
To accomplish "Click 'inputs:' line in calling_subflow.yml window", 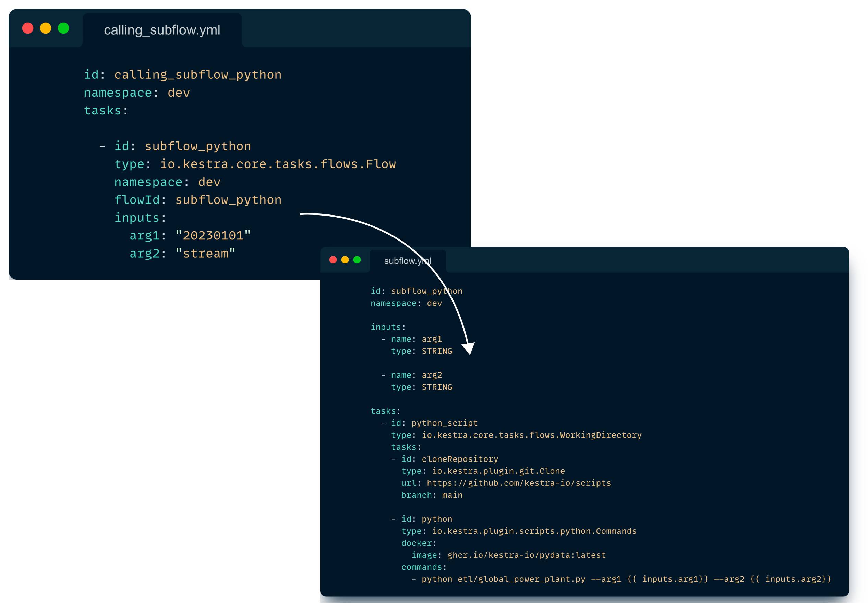I will [140, 218].
